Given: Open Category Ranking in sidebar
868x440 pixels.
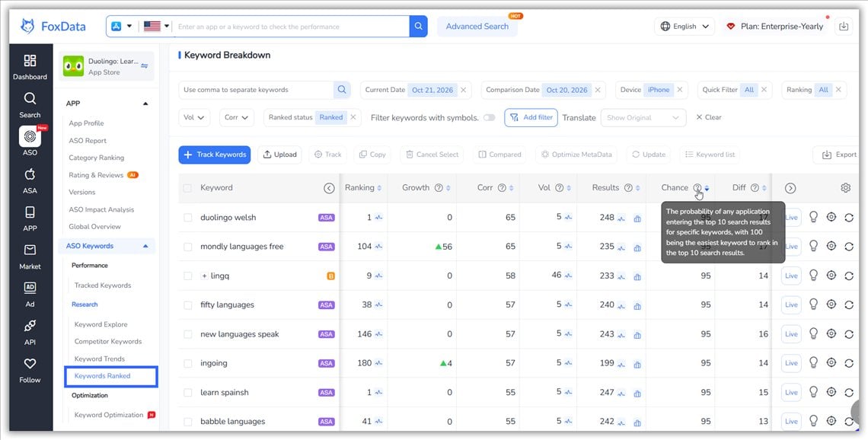Looking at the screenshot, I should point(97,158).
